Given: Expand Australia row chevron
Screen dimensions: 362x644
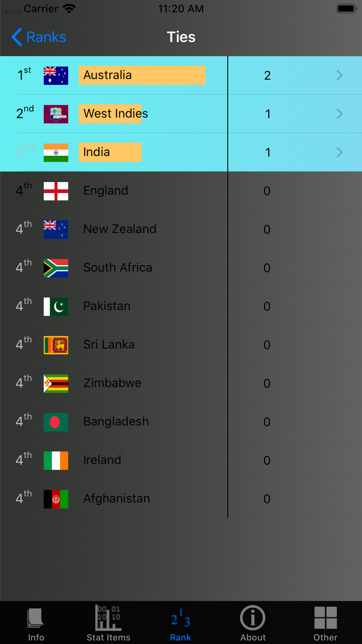Looking at the screenshot, I should click(339, 75).
